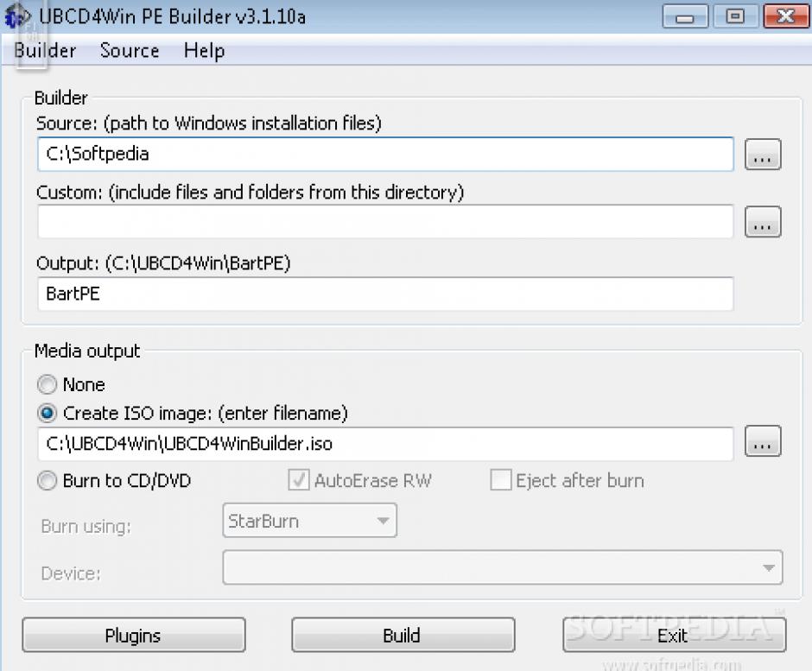Click the 'Output: (C:\UBCD4Win\BartPE)' label
Viewport: 812px width, 671px height.
coord(163,263)
